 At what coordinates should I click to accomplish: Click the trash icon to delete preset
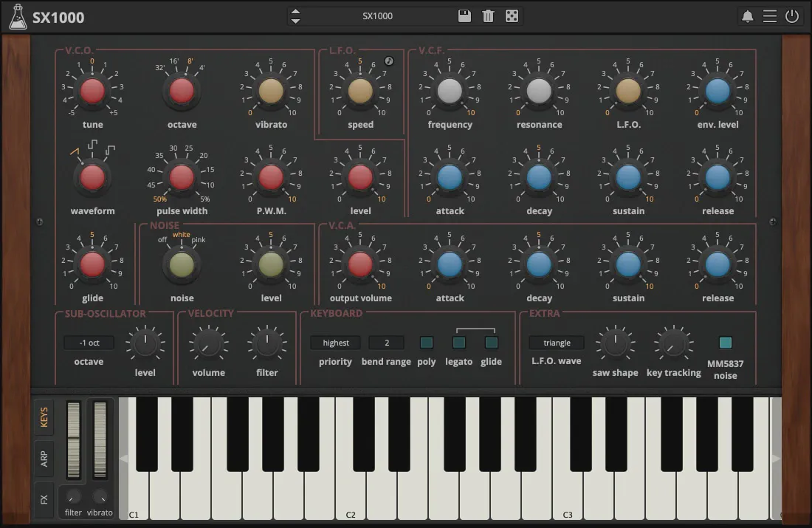click(488, 16)
